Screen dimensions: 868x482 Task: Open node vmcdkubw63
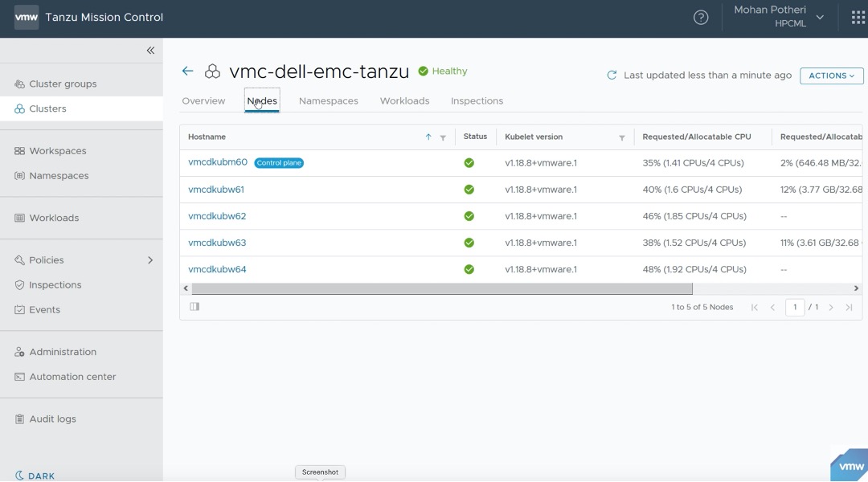click(x=217, y=243)
